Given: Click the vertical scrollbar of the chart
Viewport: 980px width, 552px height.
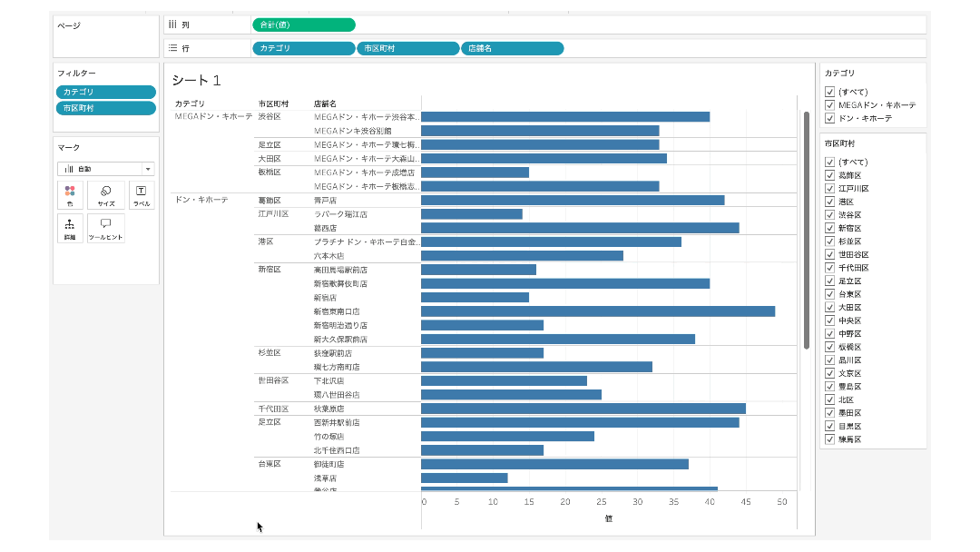Looking at the screenshot, I should tap(807, 230).
